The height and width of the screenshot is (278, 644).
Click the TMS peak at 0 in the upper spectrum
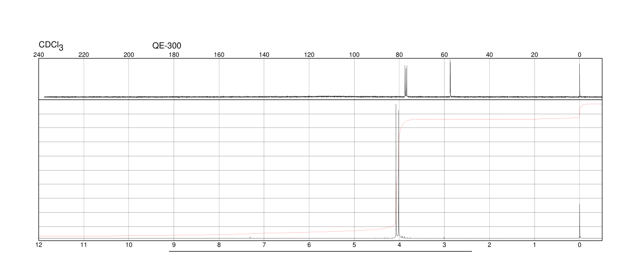pos(579,81)
